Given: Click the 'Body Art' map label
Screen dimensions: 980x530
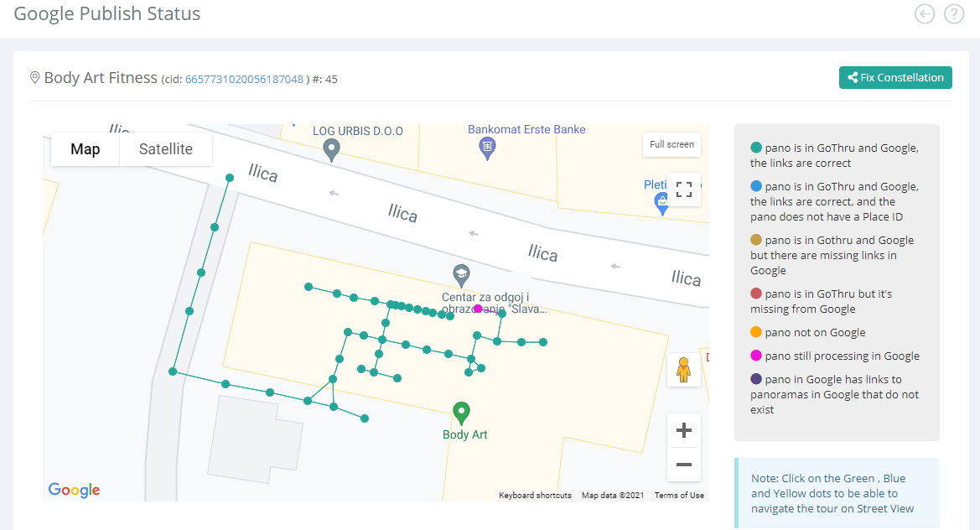Looking at the screenshot, I should point(464,434).
